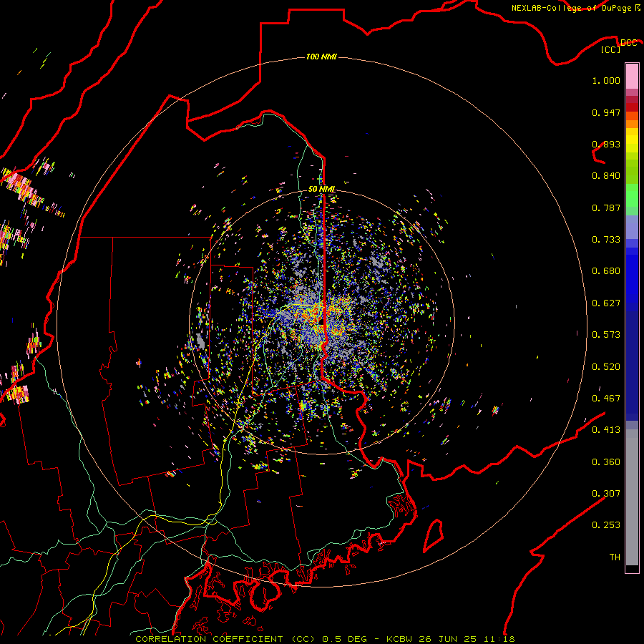Click the gray low-CC color bar segment
The width and height of the screenshot is (644, 644).
click(632, 497)
